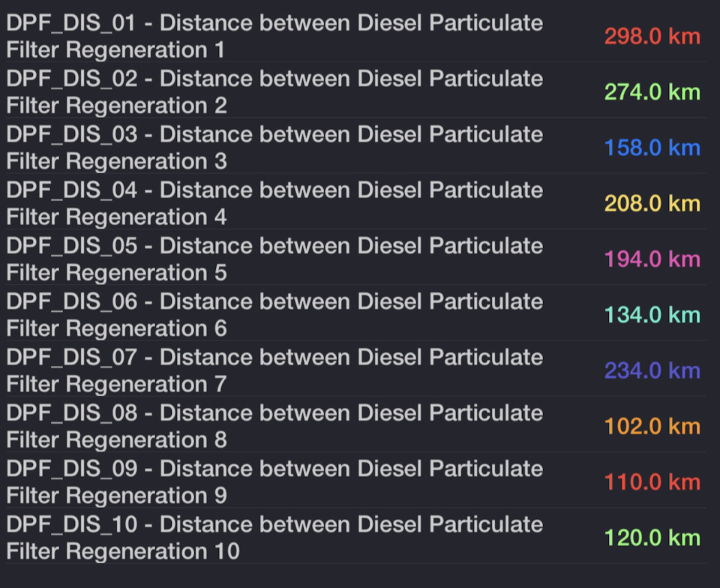The image size is (720, 588).
Task: Click the green 274.0 km value
Action: click(652, 92)
